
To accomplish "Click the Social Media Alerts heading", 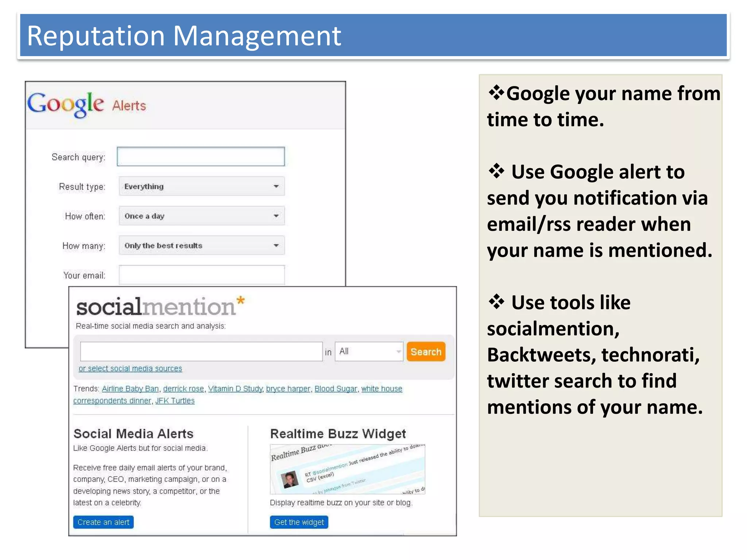I will click(x=133, y=433).
